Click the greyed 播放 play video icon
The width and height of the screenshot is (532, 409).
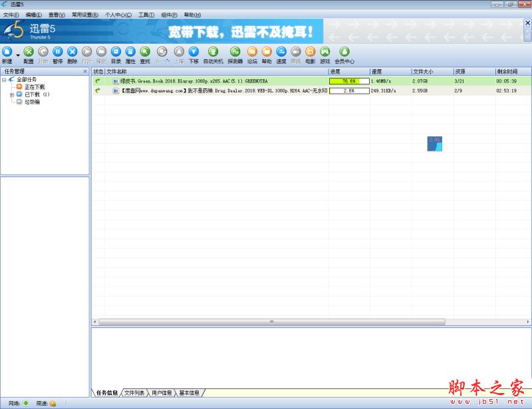296,52
